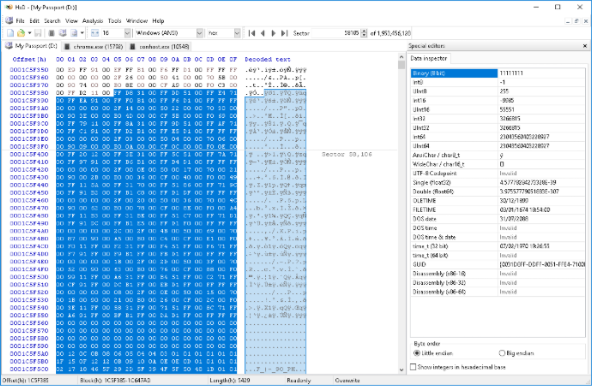This screenshot has width=594, height=387.
Task: Open the Help menu
Action: coord(158,21)
